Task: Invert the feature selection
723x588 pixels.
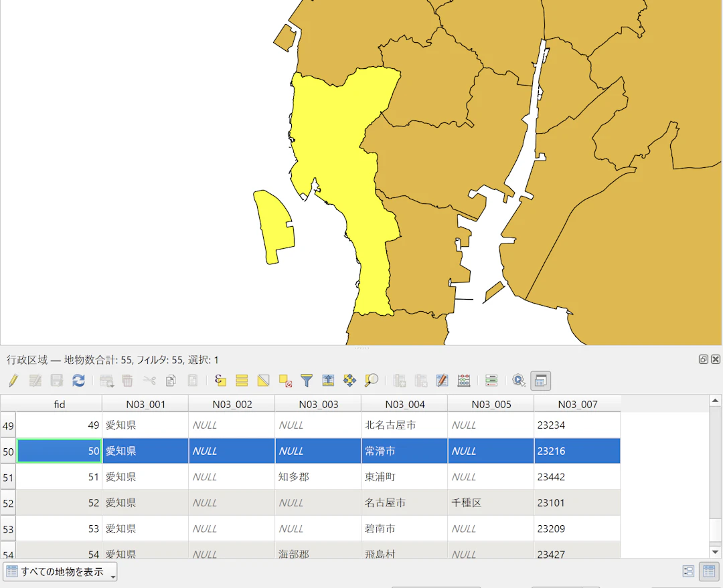Action: coord(263,381)
